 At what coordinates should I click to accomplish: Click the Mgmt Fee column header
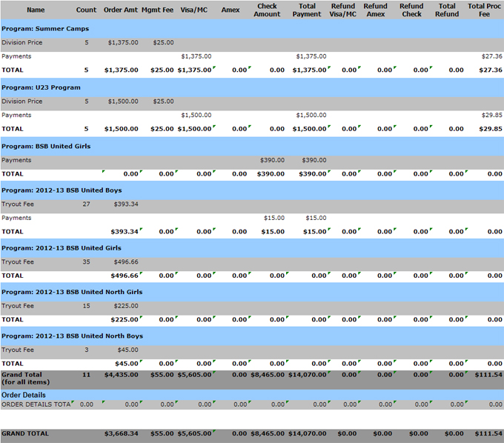pos(157,10)
